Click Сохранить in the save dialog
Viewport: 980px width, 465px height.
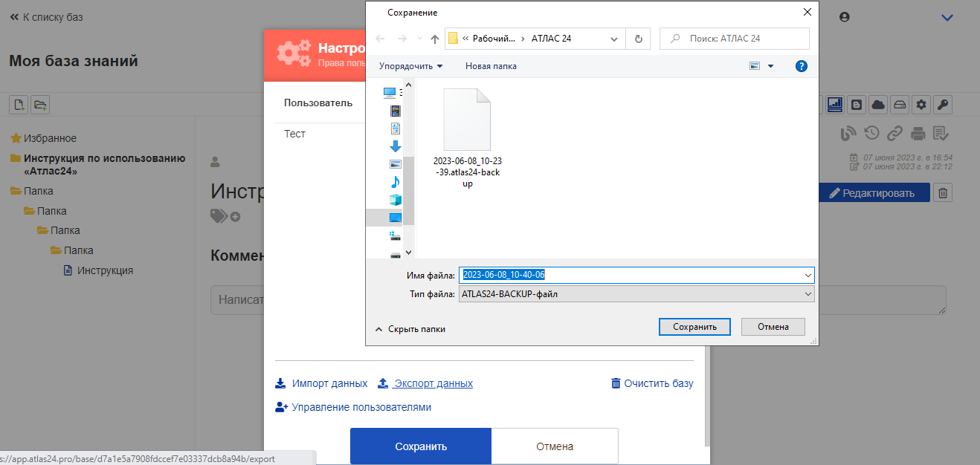pyautogui.click(x=694, y=327)
